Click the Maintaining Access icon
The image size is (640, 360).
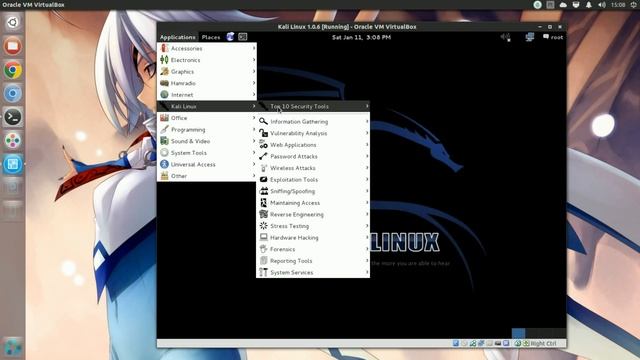(264, 202)
